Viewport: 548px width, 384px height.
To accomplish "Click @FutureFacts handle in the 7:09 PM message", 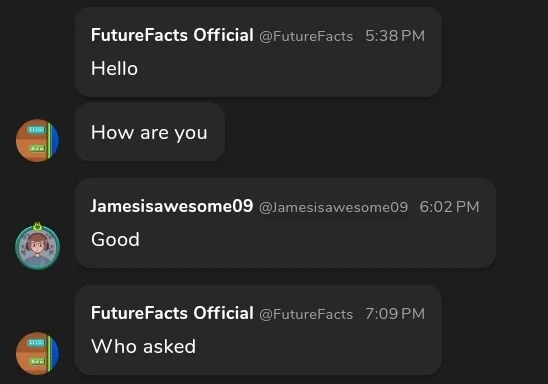I will click(306, 314).
